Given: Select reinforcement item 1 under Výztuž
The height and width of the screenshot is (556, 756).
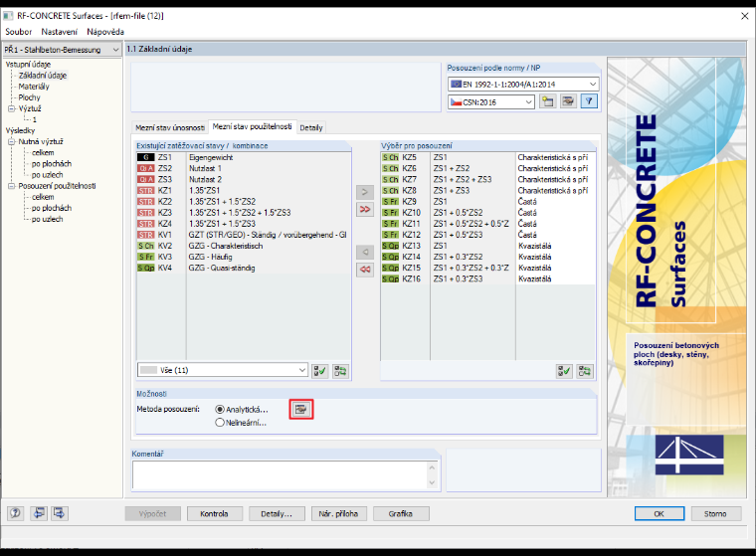Looking at the screenshot, I should [34, 119].
